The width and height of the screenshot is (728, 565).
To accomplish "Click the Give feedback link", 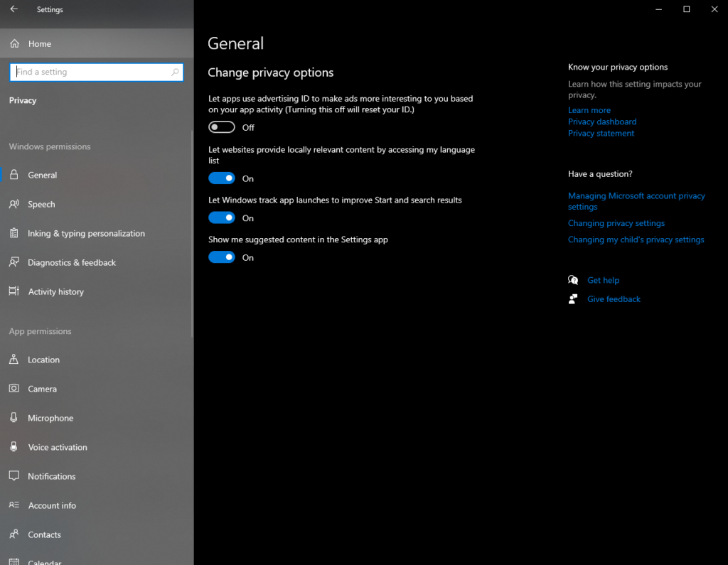I will coord(614,299).
